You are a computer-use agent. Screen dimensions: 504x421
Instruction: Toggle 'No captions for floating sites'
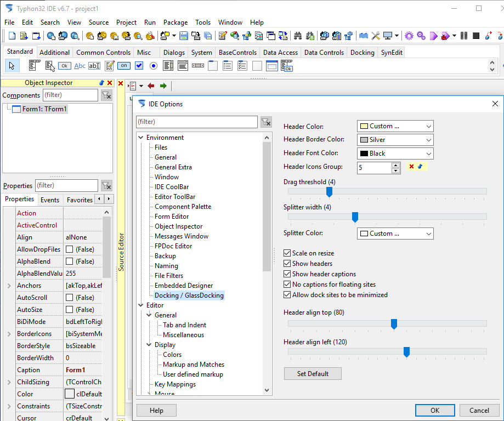pos(287,285)
